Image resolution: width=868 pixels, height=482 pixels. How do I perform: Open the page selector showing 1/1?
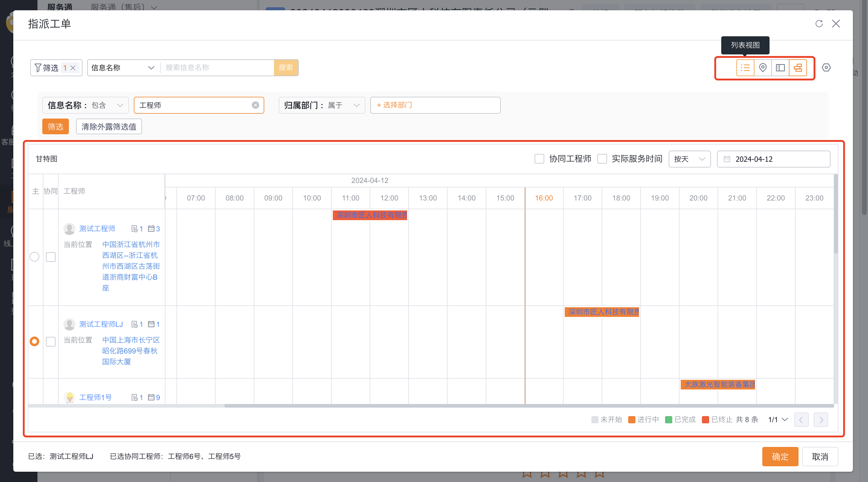click(778, 420)
